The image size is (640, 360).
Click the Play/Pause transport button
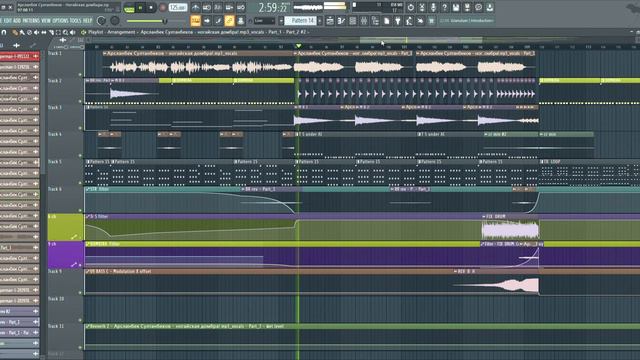(x=140, y=8)
